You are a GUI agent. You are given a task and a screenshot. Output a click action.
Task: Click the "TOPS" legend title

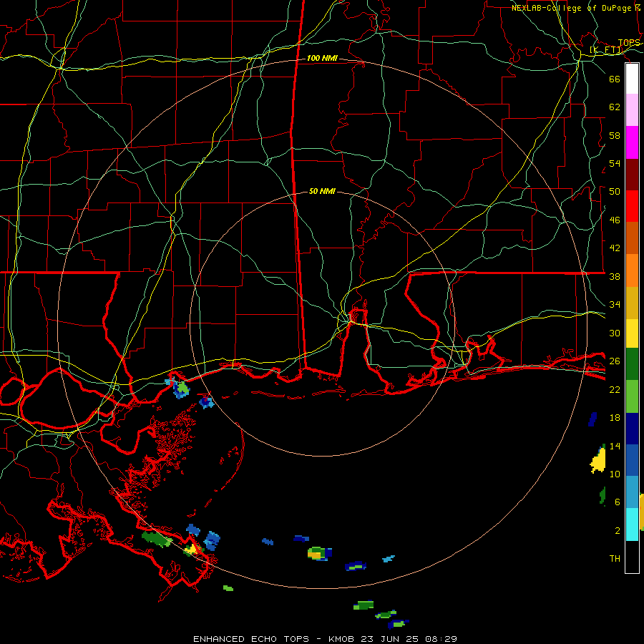629,43
